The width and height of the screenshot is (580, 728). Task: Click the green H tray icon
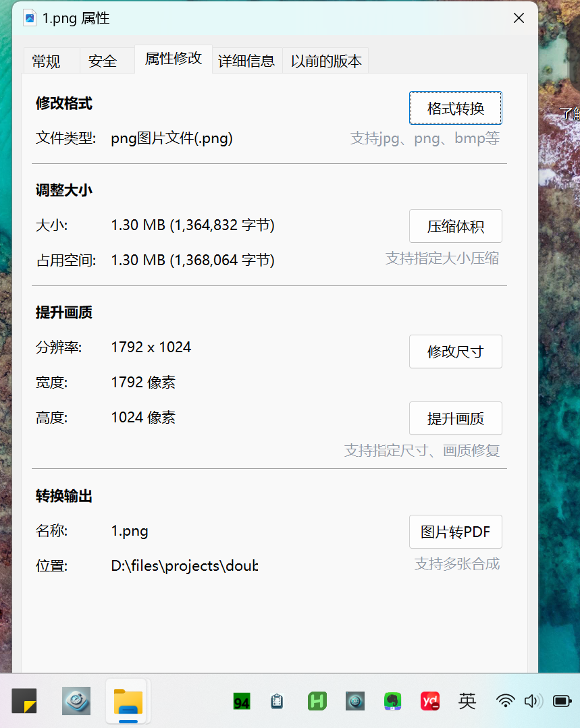317,702
